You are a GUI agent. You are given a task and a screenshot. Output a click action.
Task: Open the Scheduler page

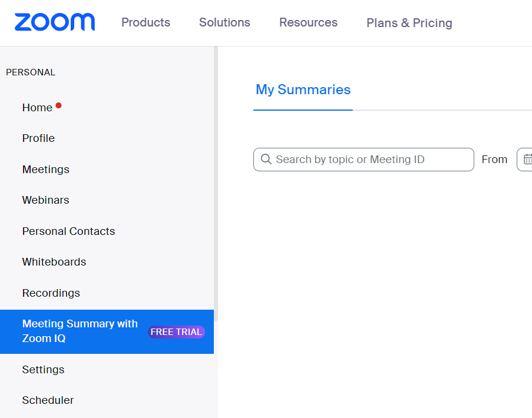pyautogui.click(x=48, y=400)
